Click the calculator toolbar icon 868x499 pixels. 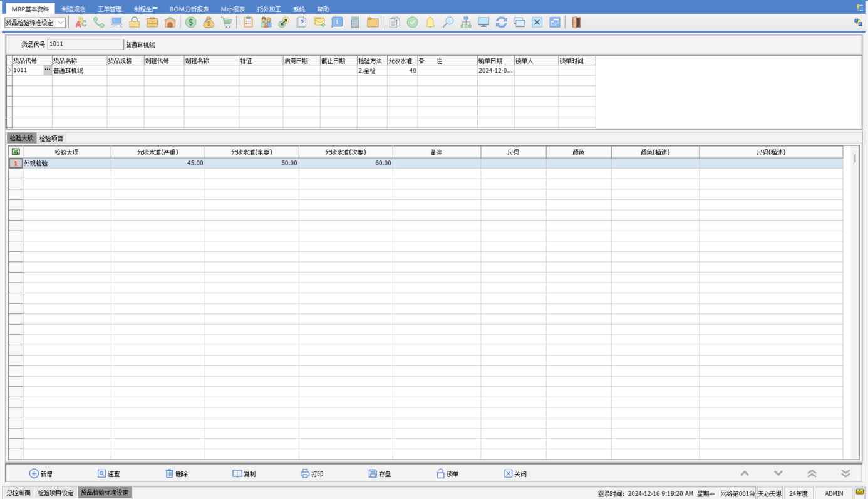pos(355,23)
